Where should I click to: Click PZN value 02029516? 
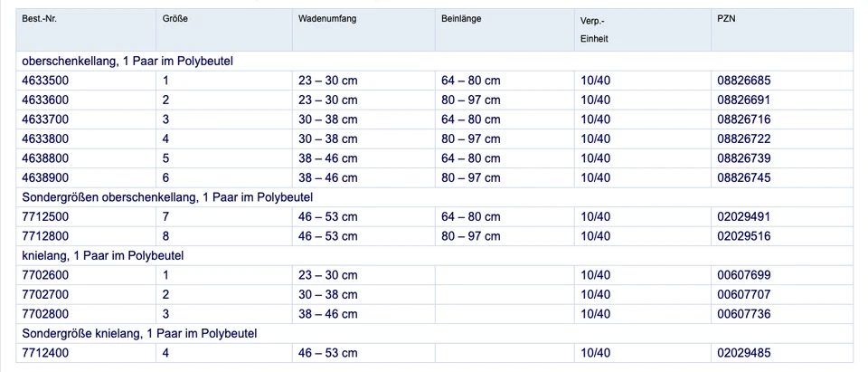743,236
